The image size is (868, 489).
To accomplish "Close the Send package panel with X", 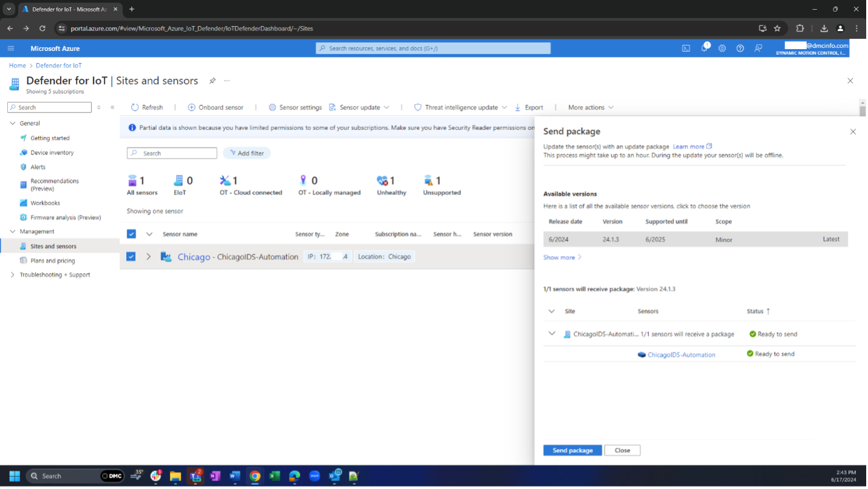I will pyautogui.click(x=853, y=132).
